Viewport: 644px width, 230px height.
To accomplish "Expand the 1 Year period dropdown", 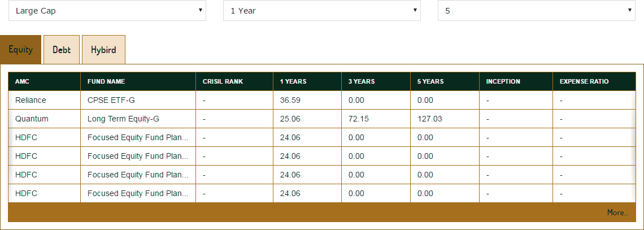I will click(x=322, y=11).
